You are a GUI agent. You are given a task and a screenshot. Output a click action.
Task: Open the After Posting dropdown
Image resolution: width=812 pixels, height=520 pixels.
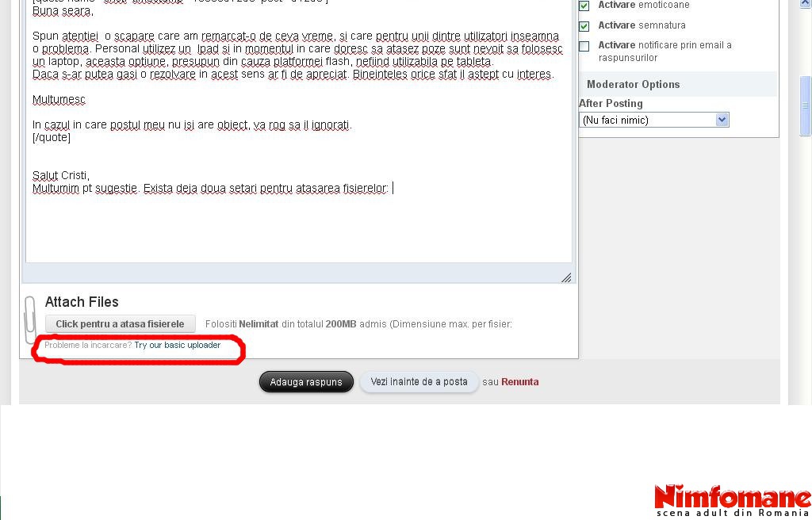click(653, 120)
